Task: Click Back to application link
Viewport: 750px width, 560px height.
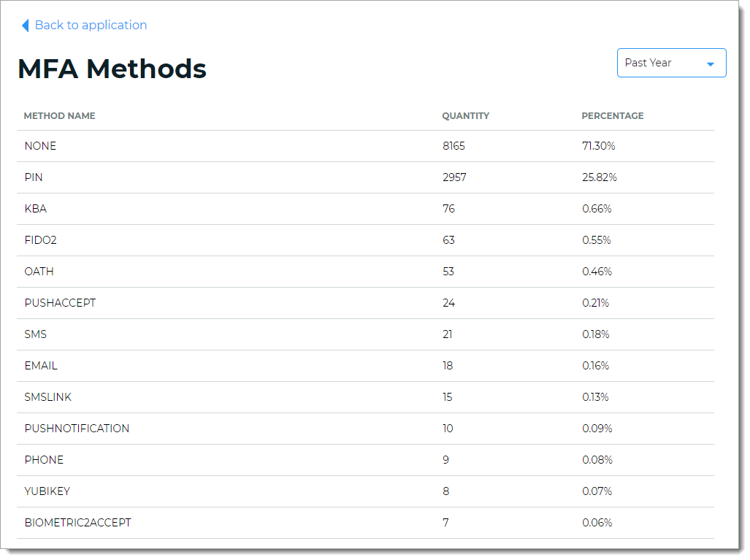Action: click(91, 25)
